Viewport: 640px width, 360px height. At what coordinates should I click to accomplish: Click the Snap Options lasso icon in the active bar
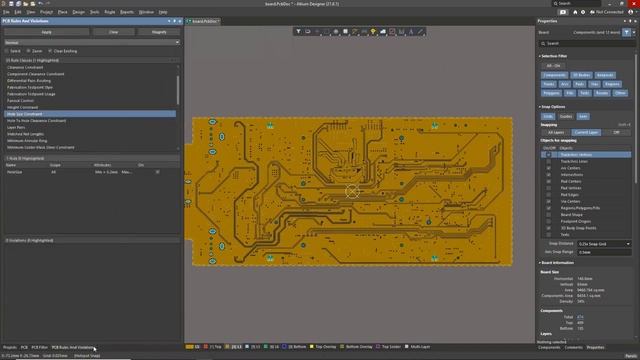(308, 31)
